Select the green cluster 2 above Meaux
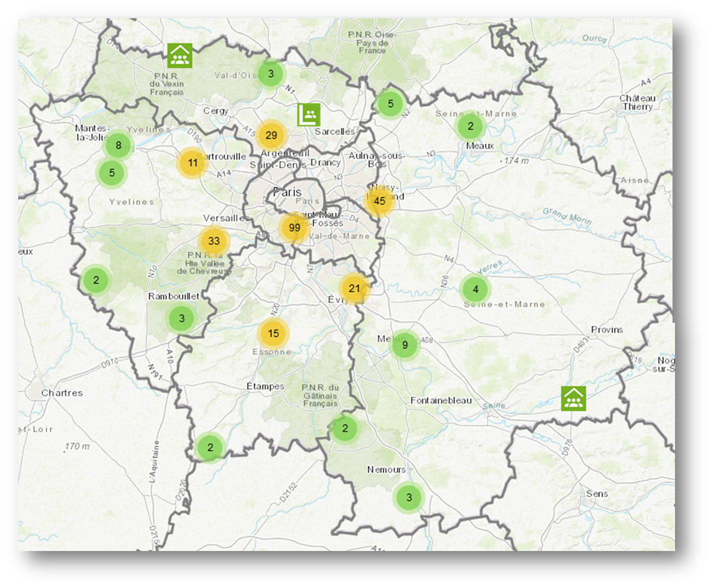Screen dimensions: 712x588 [470, 126]
